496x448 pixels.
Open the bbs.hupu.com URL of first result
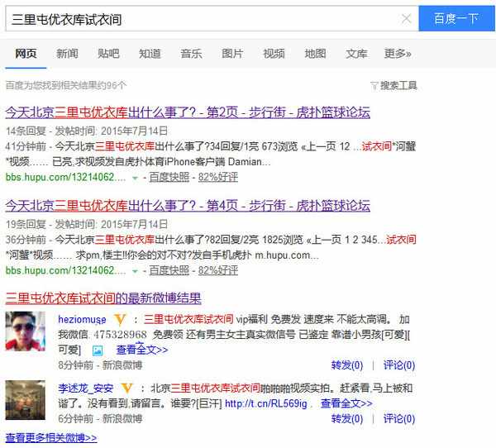pos(65,177)
